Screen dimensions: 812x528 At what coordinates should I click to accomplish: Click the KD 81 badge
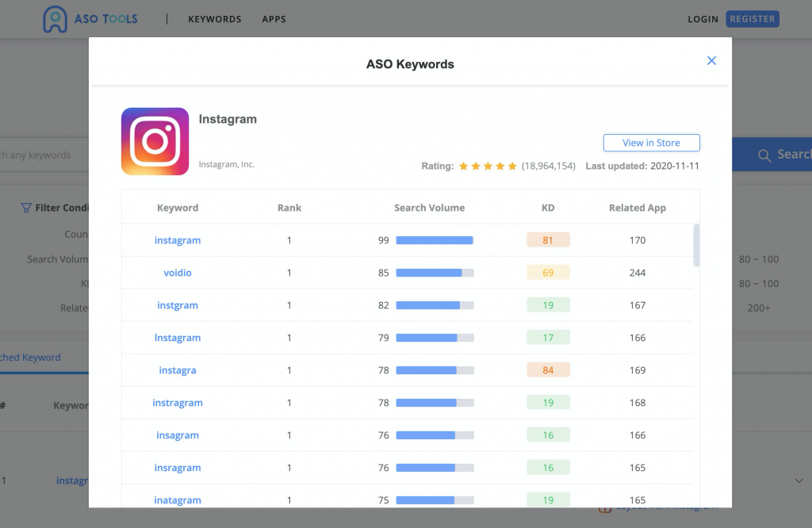[x=548, y=240]
